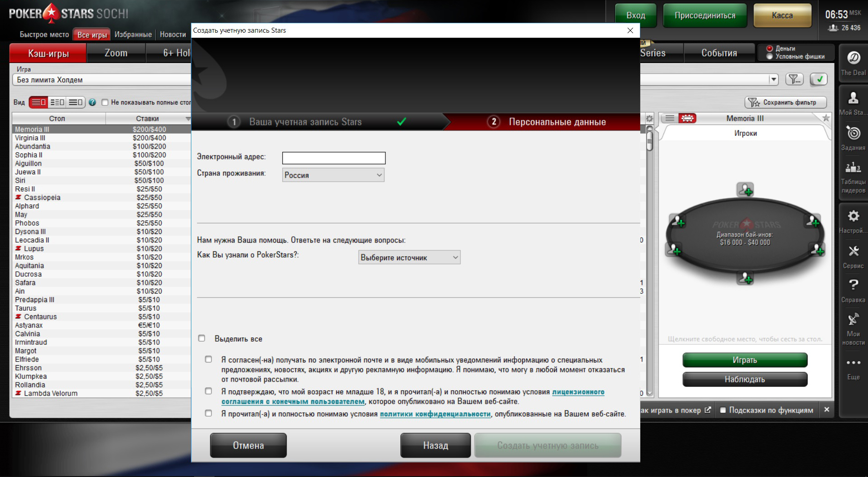Image resolution: width=868 pixels, height=477 pixels.
Task: Take the lower-left seat at the table
Action: (x=673, y=249)
